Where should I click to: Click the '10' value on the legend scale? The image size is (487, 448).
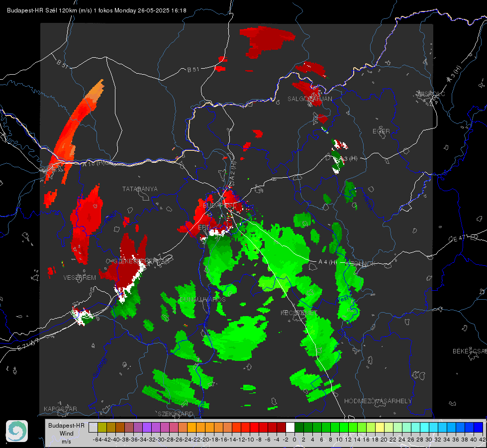(339, 440)
